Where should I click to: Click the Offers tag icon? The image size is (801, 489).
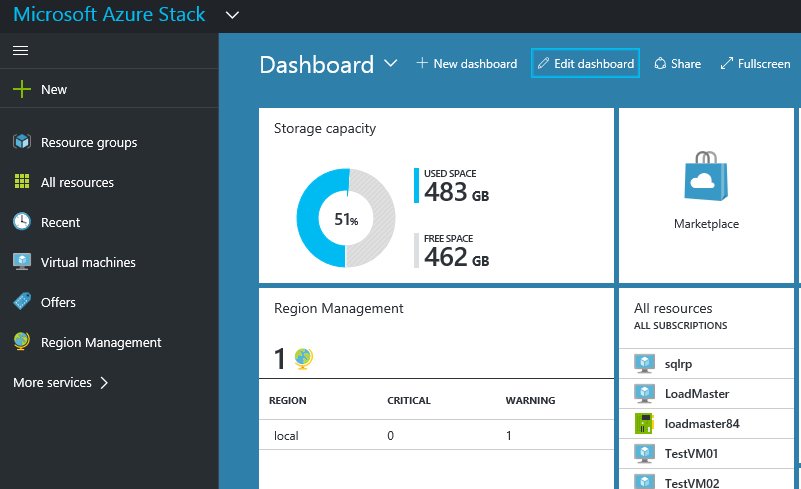22,301
